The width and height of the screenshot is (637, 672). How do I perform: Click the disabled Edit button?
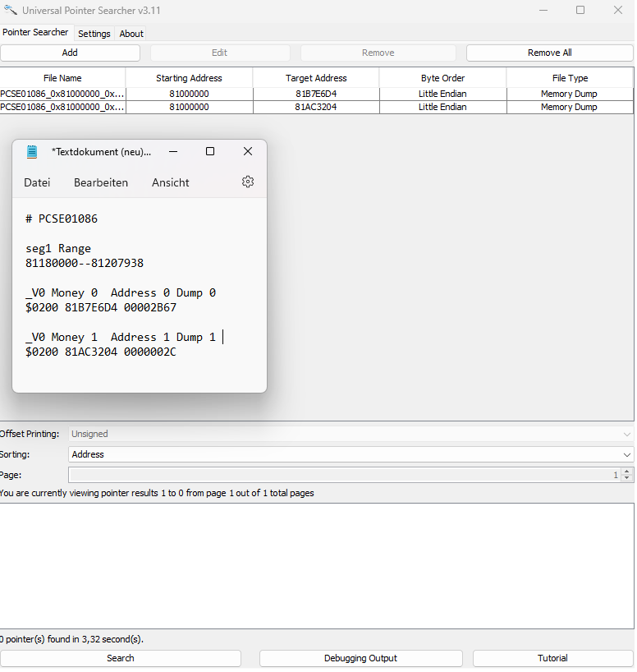point(220,53)
